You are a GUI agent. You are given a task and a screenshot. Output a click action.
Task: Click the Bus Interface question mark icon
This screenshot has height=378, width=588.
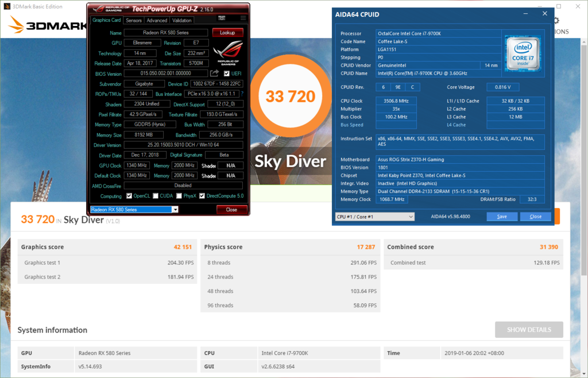coord(242,94)
